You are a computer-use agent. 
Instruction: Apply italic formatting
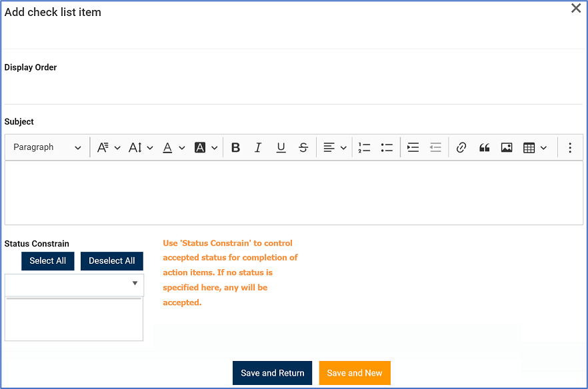258,148
